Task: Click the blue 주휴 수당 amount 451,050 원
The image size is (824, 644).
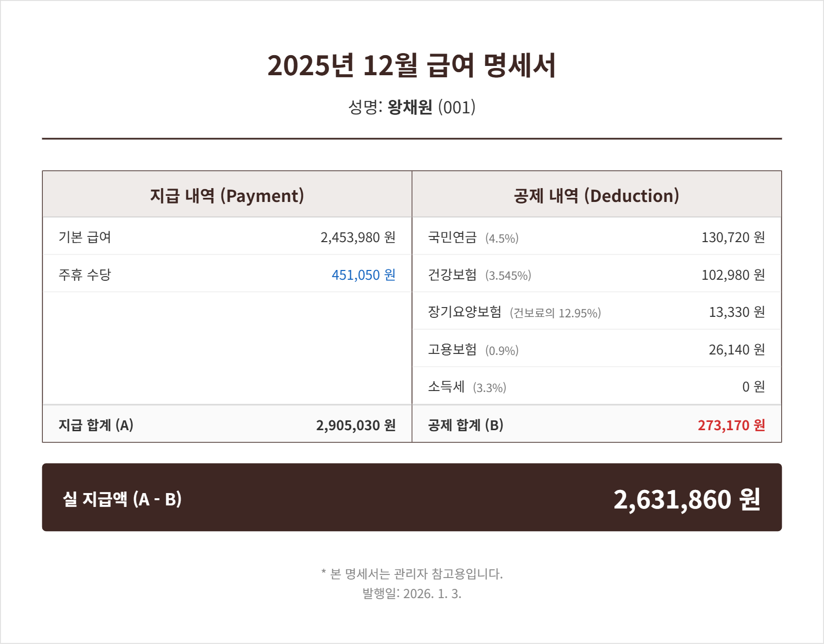Action: [x=363, y=275]
